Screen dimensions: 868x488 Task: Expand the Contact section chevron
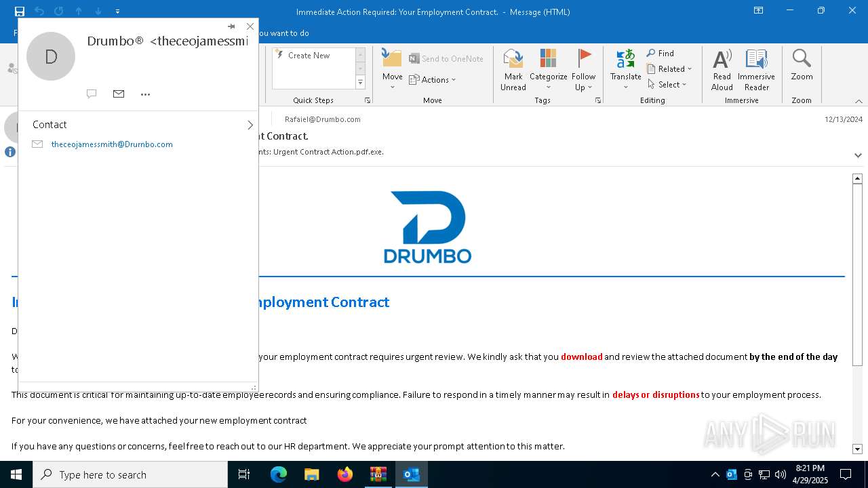click(x=250, y=125)
